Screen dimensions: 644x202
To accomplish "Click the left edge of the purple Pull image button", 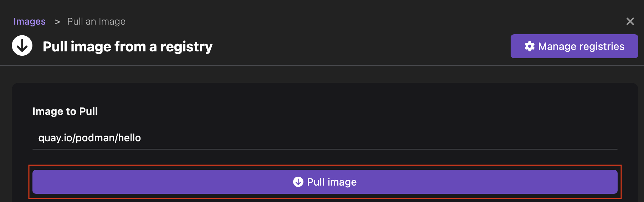I will coord(39,182).
